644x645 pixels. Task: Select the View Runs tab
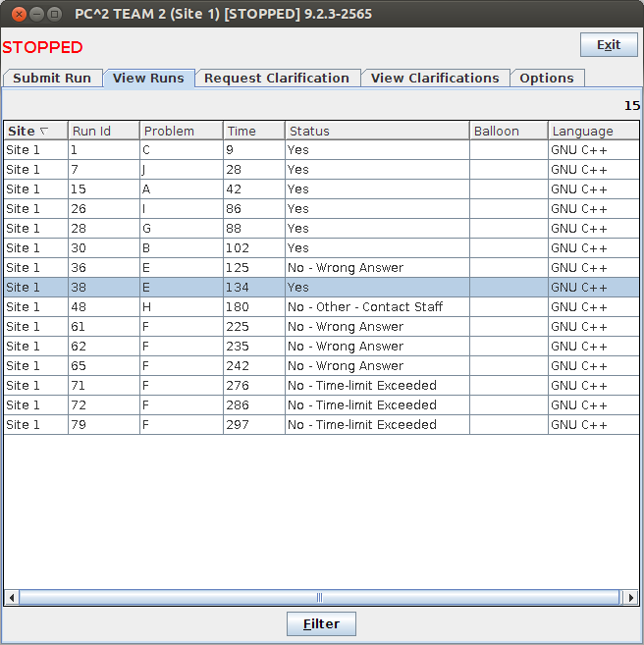(148, 79)
